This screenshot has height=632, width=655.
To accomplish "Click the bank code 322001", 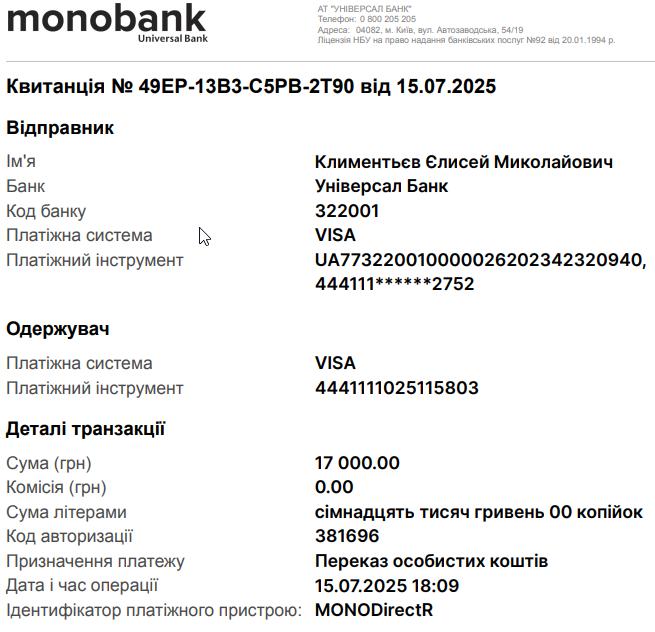I will coord(347,211).
